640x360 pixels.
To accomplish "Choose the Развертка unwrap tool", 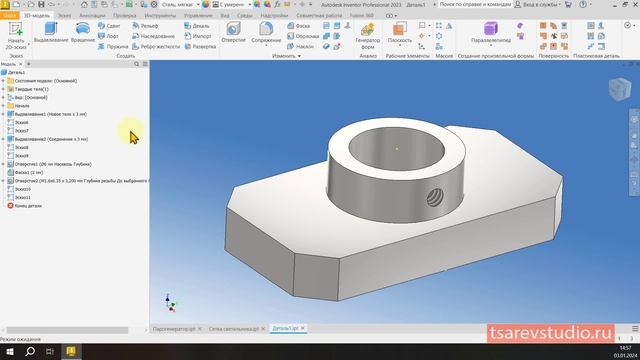I will (x=200, y=47).
